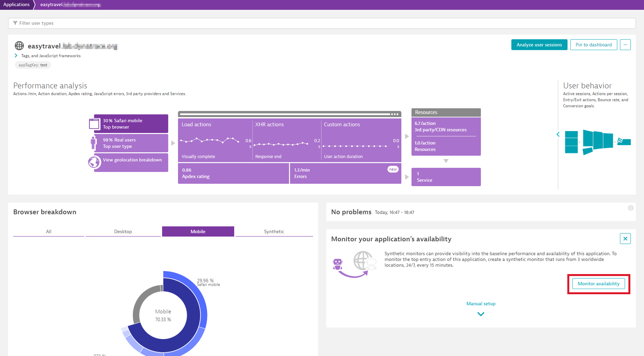Select the Mobile browser tab
Viewport: 644px width, 356px height.
pyautogui.click(x=198, y=231)
